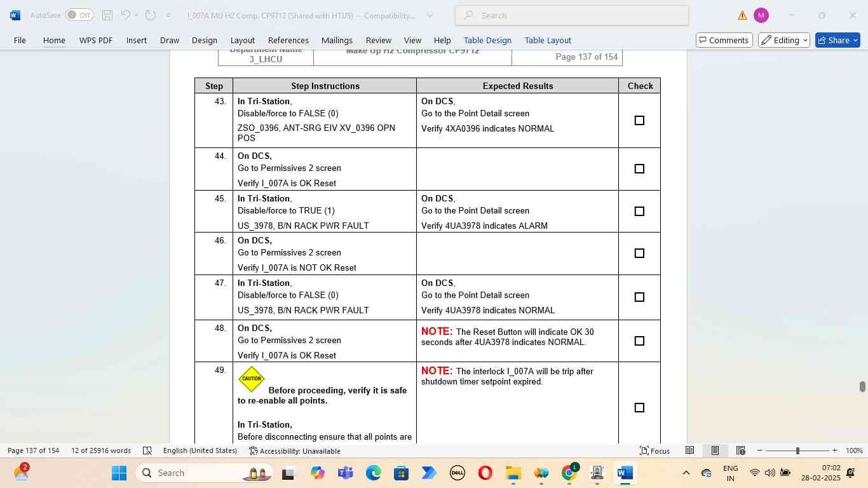Click the zoom slider handle
The image size is (868, 488).
(x=797, y=451)
